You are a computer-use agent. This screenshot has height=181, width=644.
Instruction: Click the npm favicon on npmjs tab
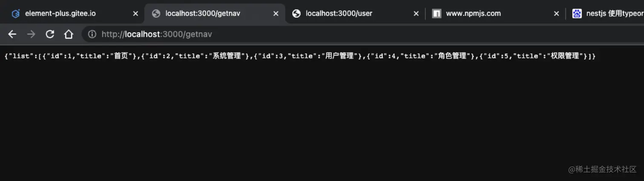coord(437,14)
